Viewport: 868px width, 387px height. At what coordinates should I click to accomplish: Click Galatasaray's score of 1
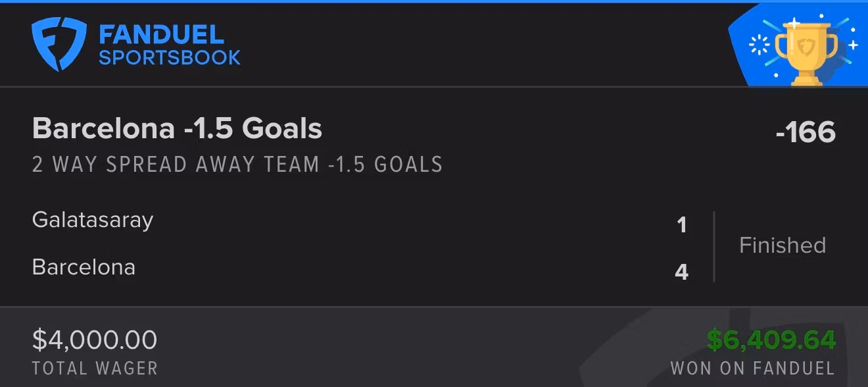pyautogui.click(x=682, y=225)
